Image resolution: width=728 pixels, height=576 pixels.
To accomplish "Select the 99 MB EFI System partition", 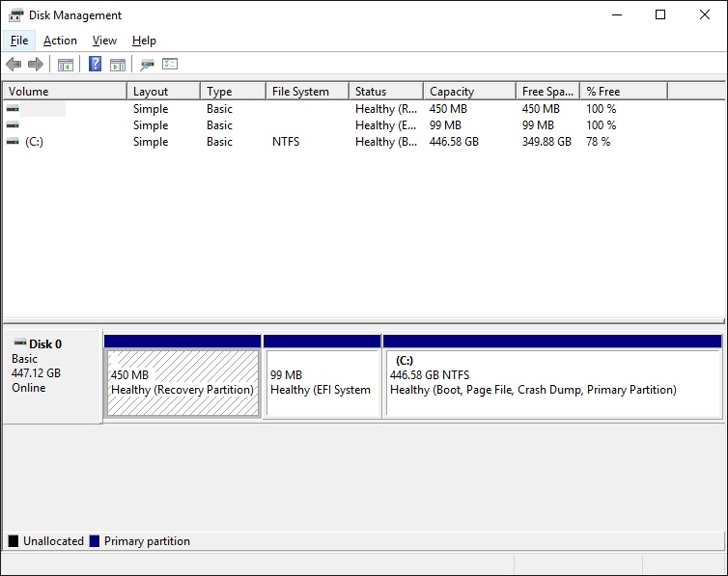I will pyautogui.click(x=322, y=382).
